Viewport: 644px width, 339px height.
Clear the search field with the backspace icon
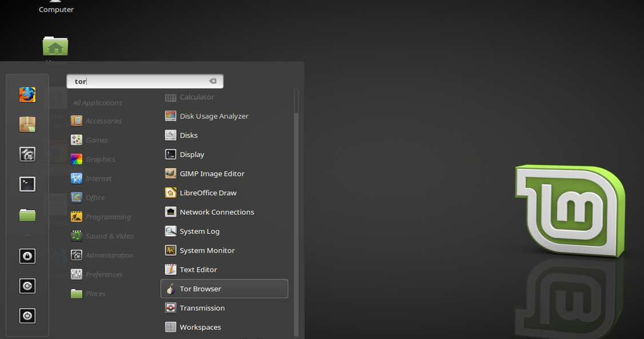coord(213,81)
